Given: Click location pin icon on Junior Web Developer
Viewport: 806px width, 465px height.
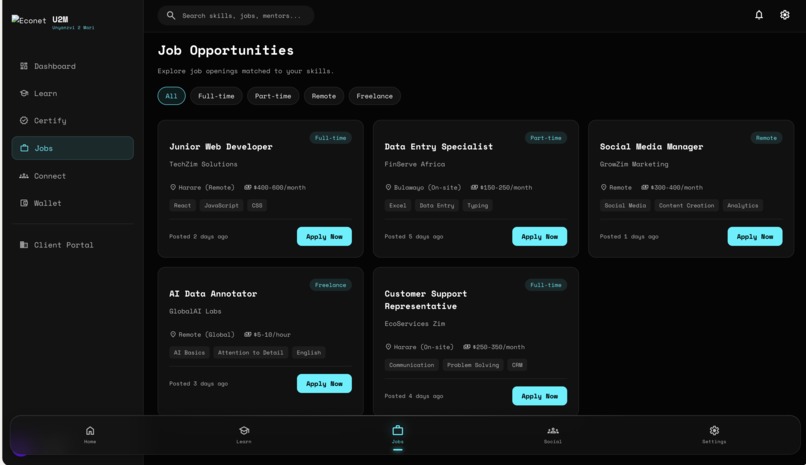Looking at the screenshot, I should coord(173,188).
